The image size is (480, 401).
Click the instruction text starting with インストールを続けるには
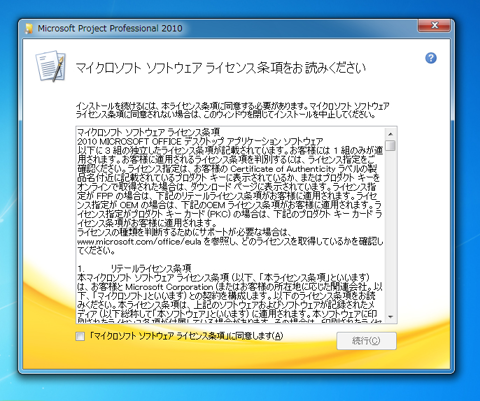(x=232, y=110)
